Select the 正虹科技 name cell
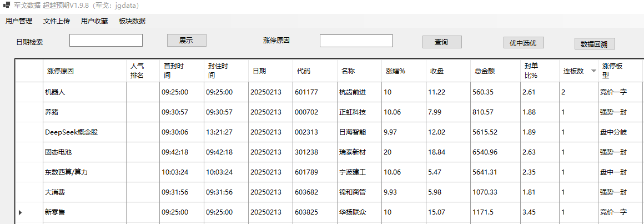The height and width of the screenshot is (224, 644). click(x=359, y=112)
